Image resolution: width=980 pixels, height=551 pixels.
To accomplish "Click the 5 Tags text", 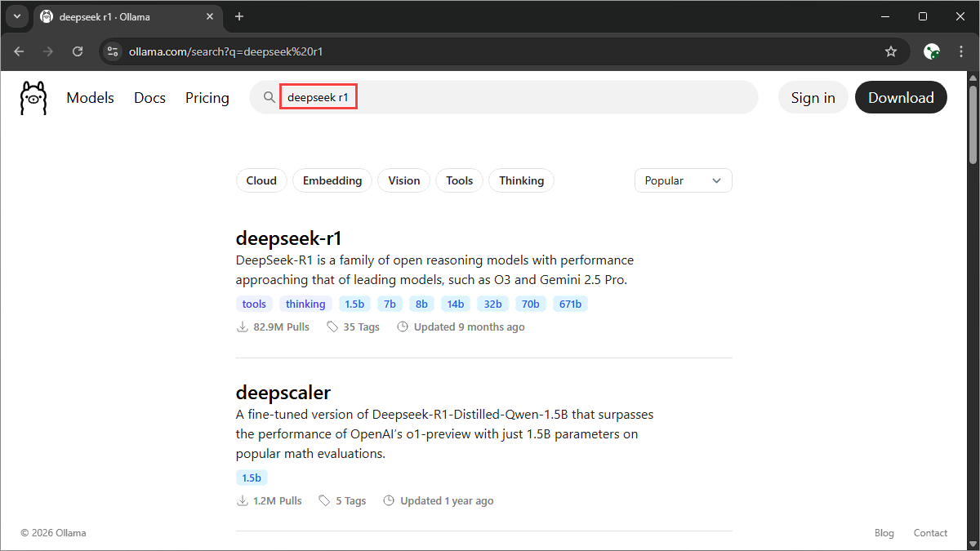I will [x=350, y=500].
